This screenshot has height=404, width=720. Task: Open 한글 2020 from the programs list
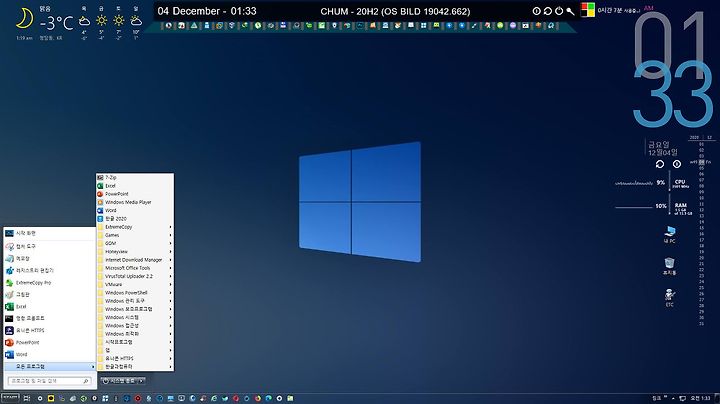(135, 219)
